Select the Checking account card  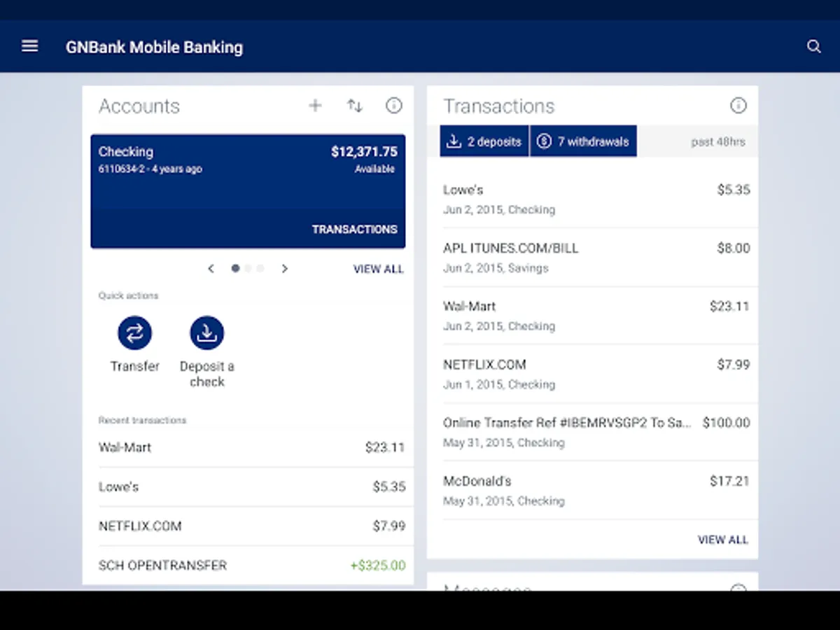(x=248, y=191)
